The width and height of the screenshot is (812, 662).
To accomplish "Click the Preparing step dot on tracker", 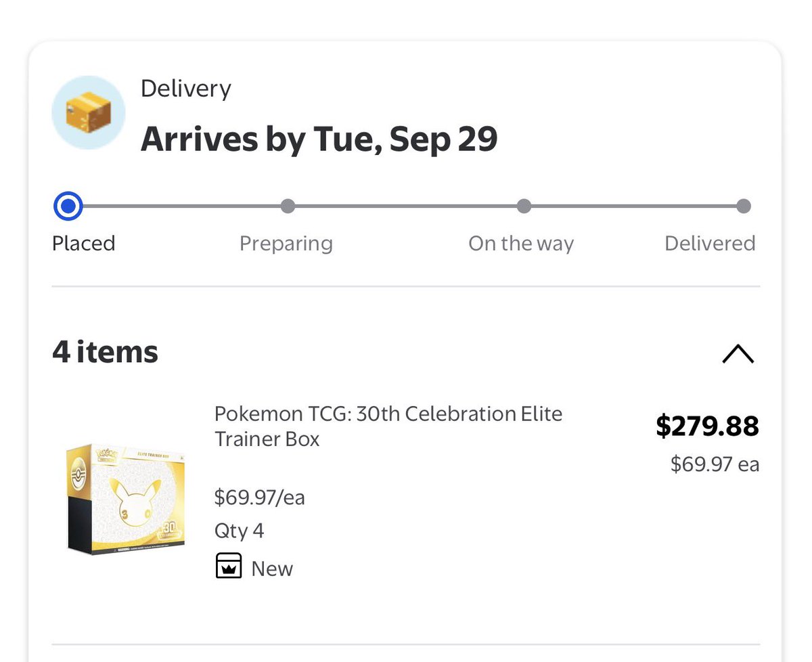I will (288, 206).
